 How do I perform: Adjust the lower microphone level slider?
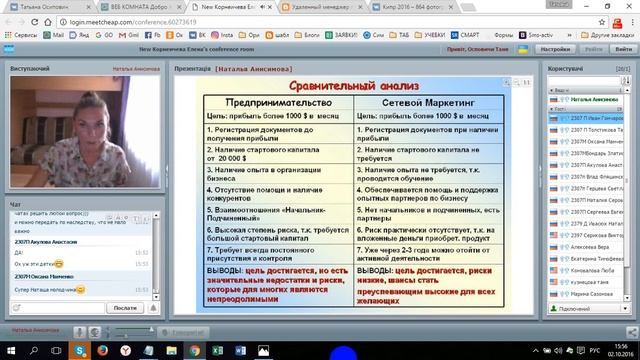(x=133, y=336)
